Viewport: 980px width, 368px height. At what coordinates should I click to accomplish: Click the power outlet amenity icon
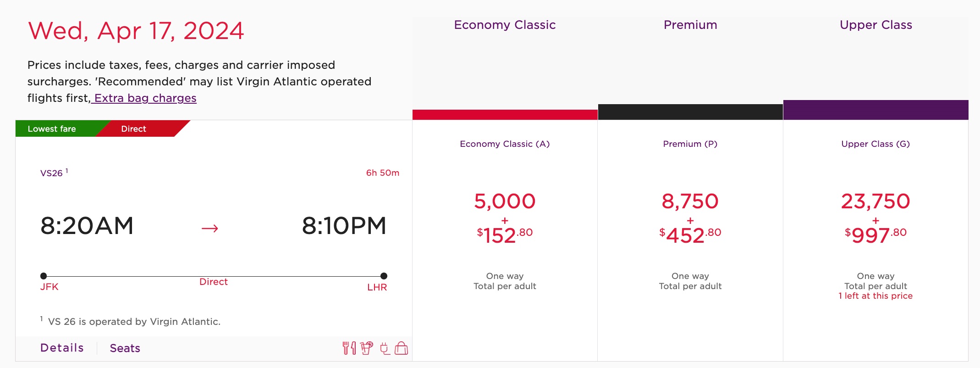[384, 348]
